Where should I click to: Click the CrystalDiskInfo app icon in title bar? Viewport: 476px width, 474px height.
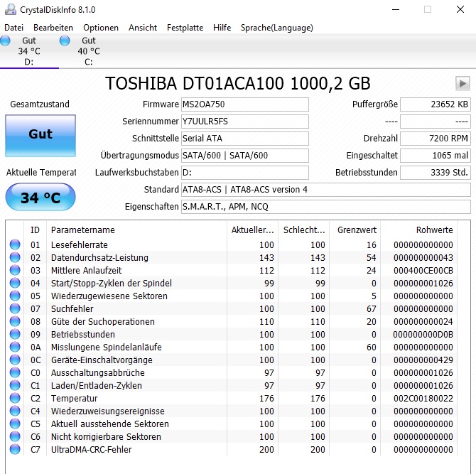[11, 9]
